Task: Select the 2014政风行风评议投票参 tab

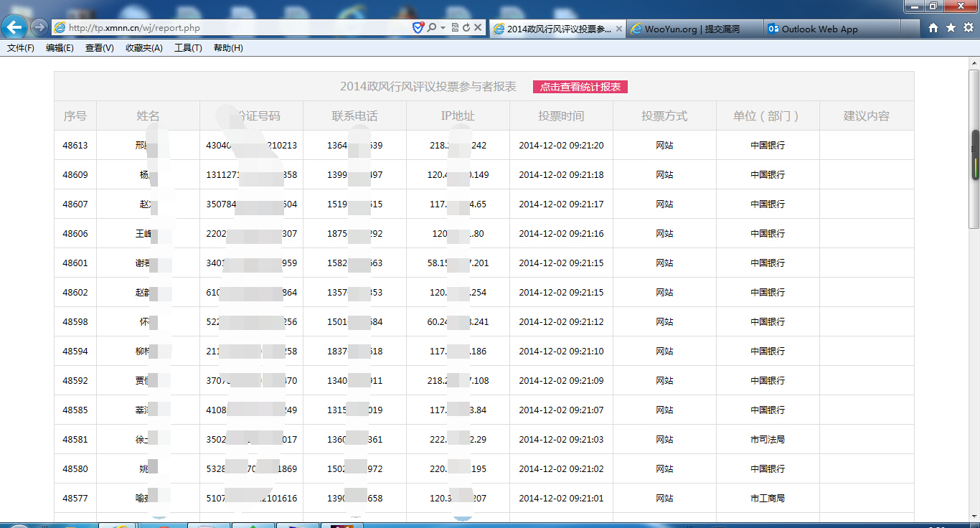Action: click(557, 29)
